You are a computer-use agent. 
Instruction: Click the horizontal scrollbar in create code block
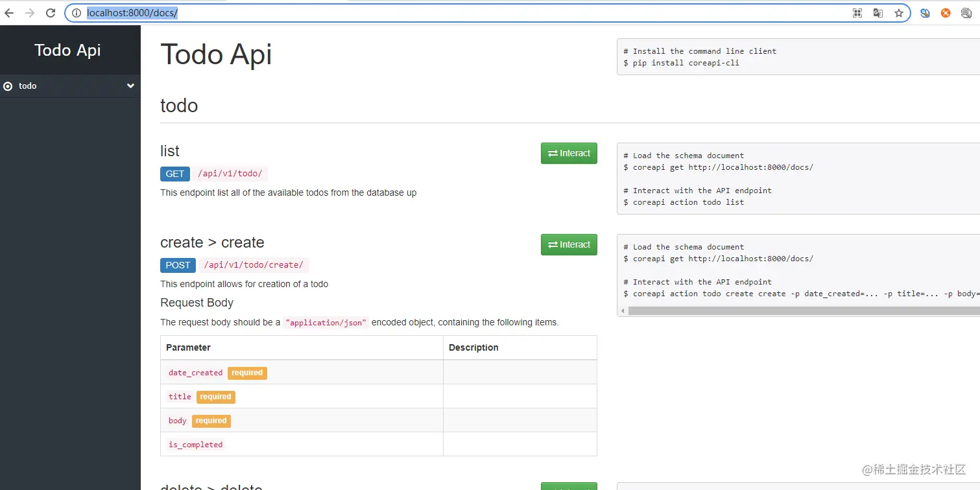coord(804,311)
